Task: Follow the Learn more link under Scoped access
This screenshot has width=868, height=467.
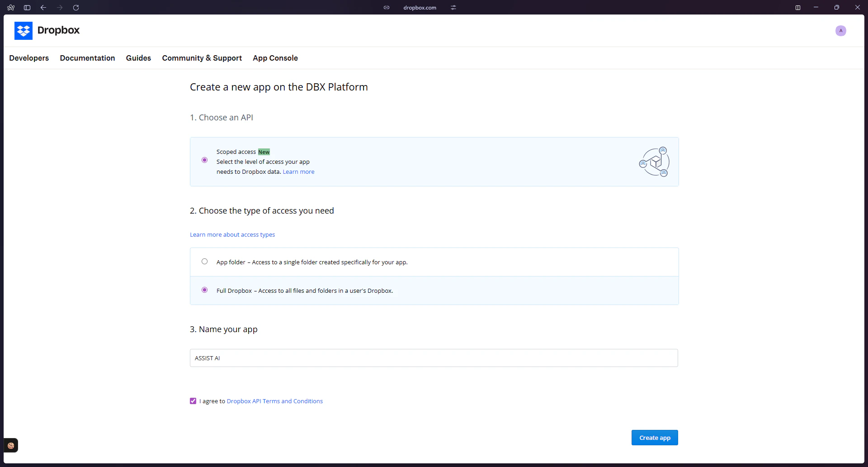Action: point(298,172)
